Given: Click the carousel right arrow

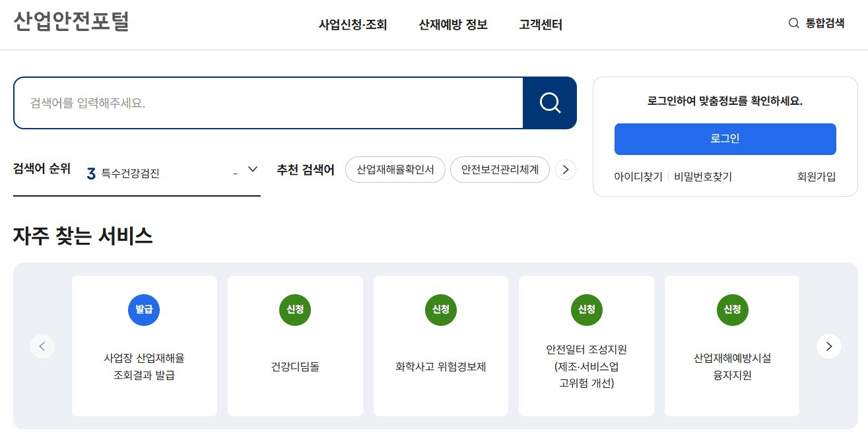Looking at the screenshot, I should click(829, 346).
